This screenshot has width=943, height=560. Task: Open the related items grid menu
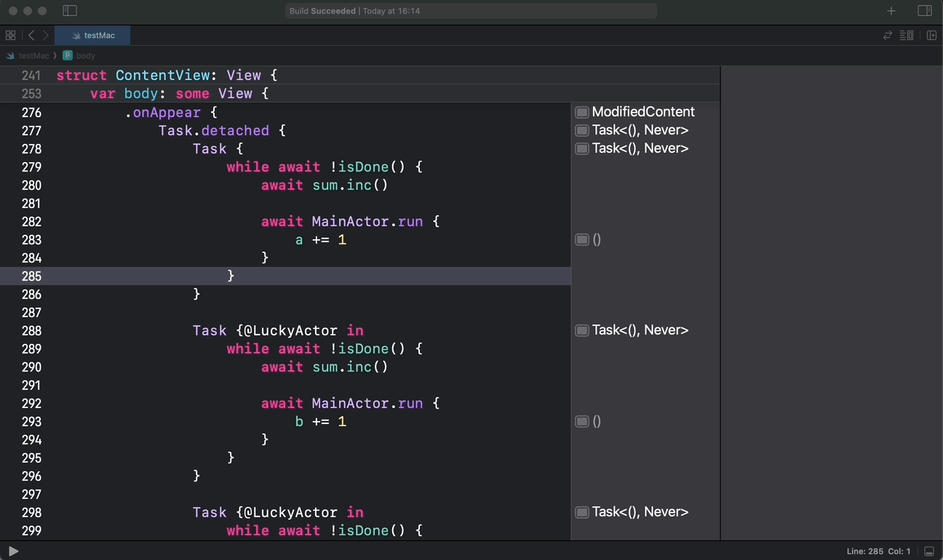(10, 35)
